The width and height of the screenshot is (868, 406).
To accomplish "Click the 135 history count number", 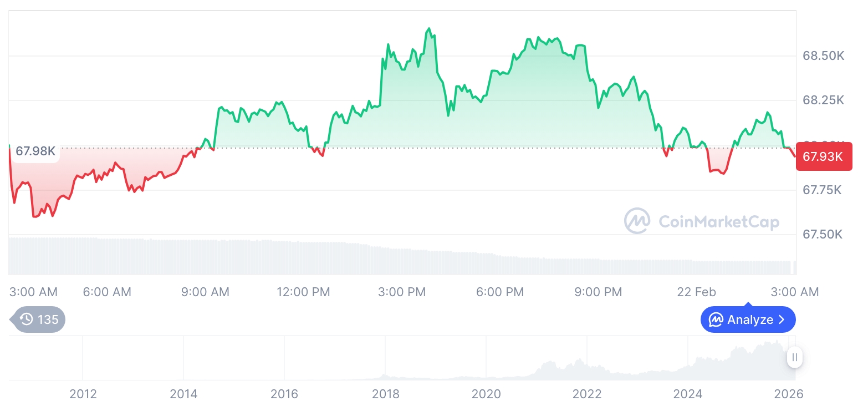I will click(x=48, y=319).
